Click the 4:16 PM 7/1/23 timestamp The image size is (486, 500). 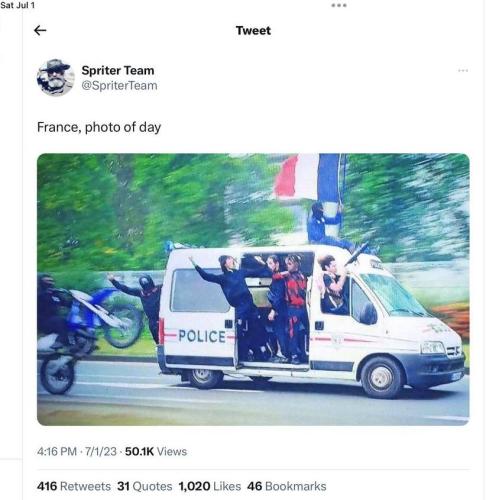(x=77, y=452)
